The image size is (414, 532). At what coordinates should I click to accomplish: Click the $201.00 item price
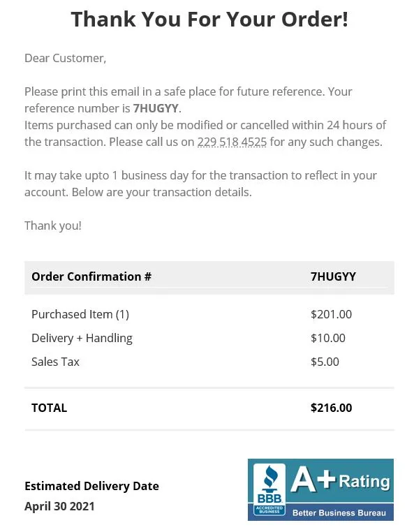coord(331,314)
